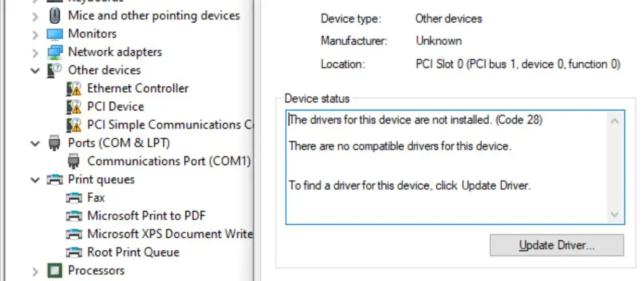
Task: Expand the Processors category
Action: (x=35, y=271)
